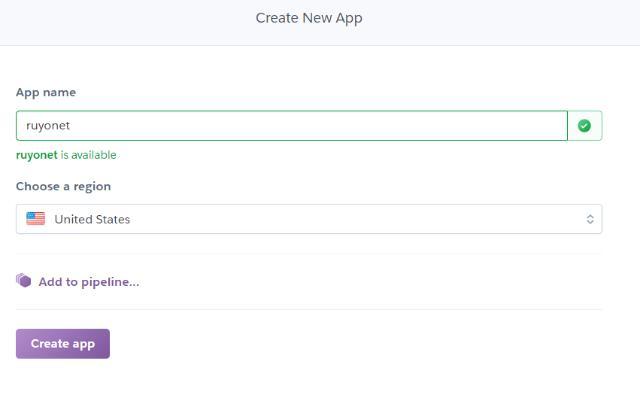
Task: Click the United States flag icon
Action: click(36, 219)
